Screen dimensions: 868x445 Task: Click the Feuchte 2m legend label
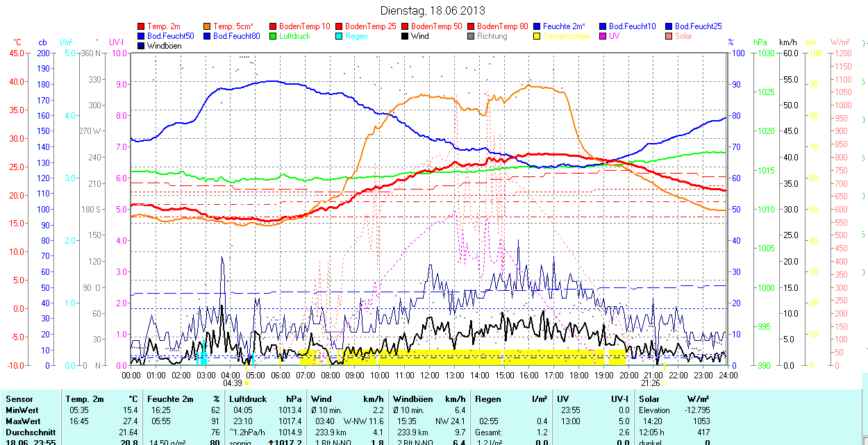564,26
